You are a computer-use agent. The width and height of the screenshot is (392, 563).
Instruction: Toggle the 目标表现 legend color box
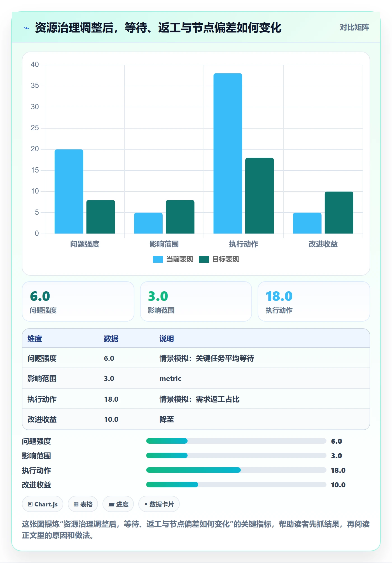pos(204,259)
